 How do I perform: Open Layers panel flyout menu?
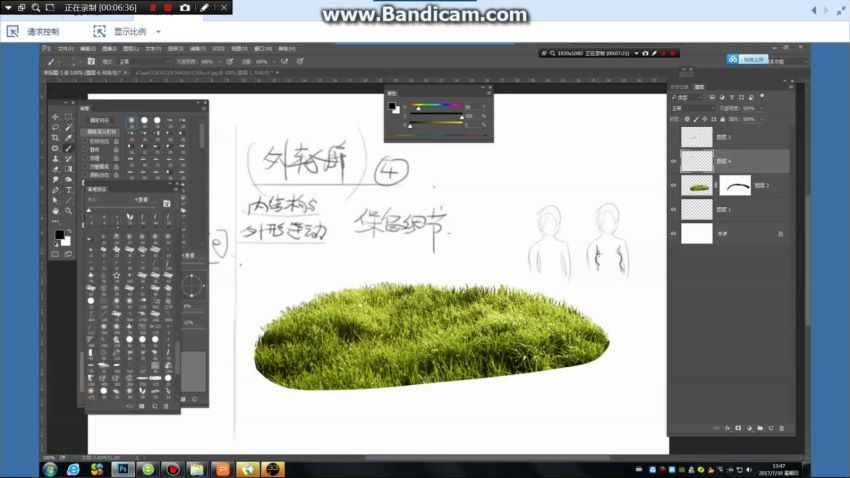(791, 87)
